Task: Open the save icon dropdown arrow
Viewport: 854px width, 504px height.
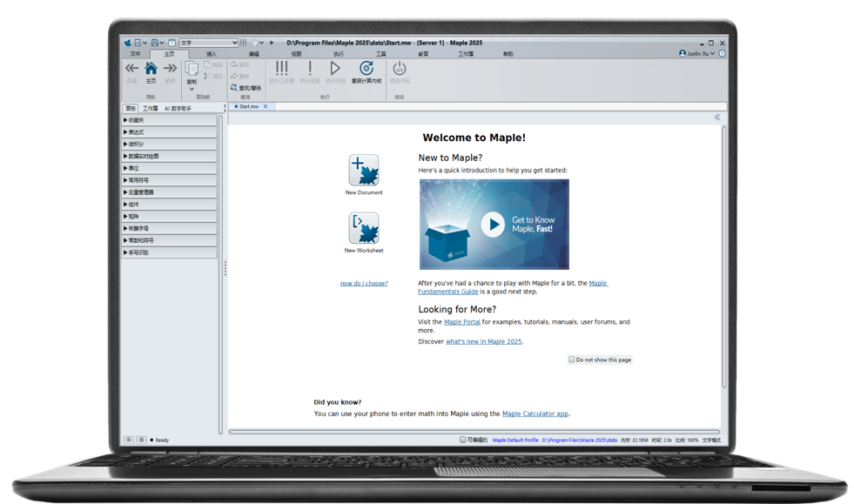Action: pos(162,43)
